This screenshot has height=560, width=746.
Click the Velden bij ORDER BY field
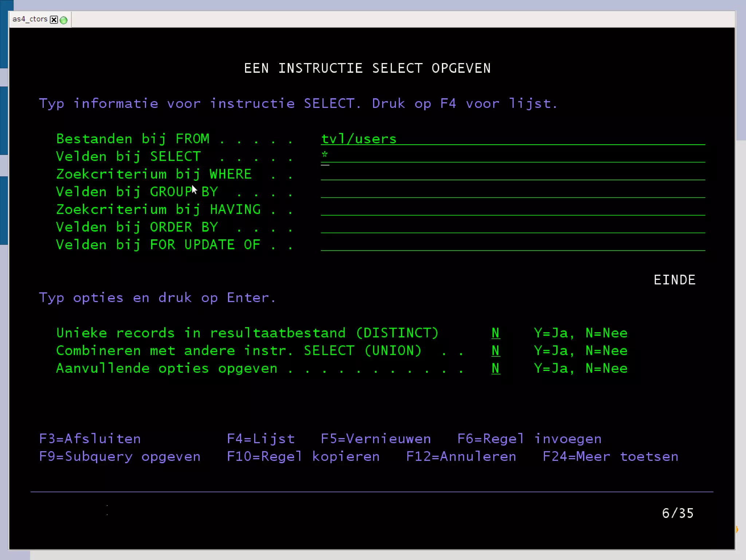click(512, 227)
